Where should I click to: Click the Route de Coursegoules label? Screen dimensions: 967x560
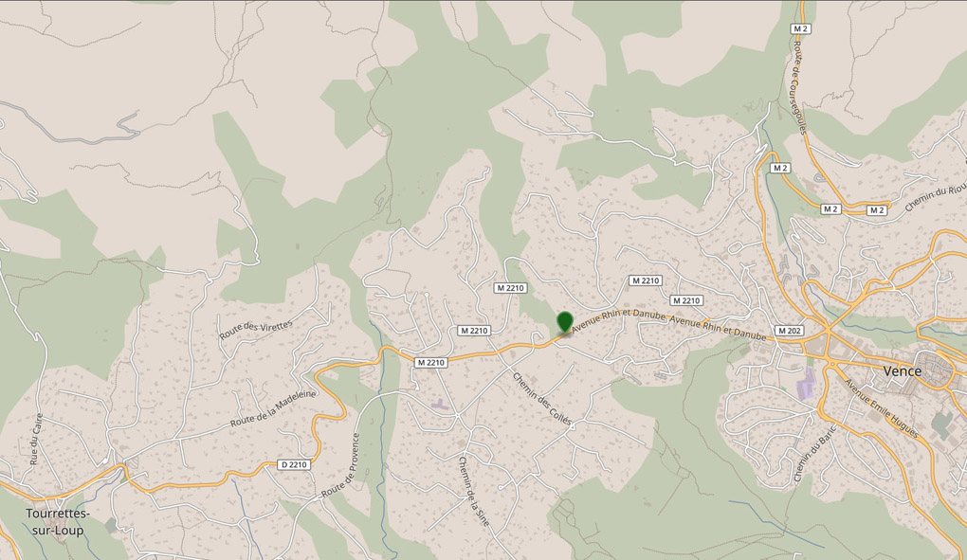coord(800,87)
